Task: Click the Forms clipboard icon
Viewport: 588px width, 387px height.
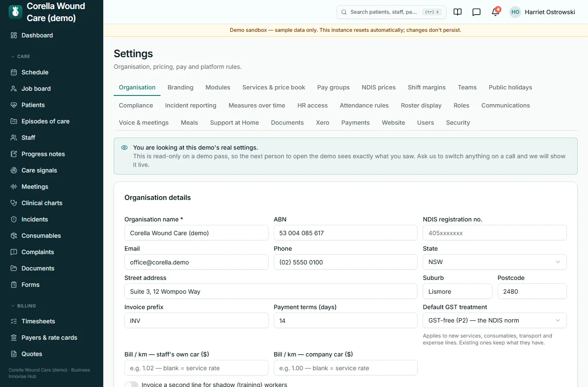Action: pos(14,285)
